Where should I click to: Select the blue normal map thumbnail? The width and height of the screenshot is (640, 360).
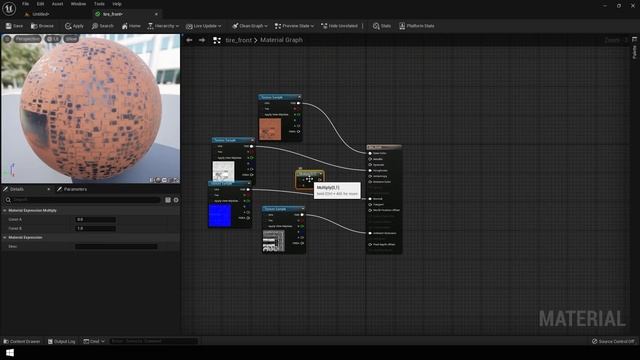coord(220,215)
